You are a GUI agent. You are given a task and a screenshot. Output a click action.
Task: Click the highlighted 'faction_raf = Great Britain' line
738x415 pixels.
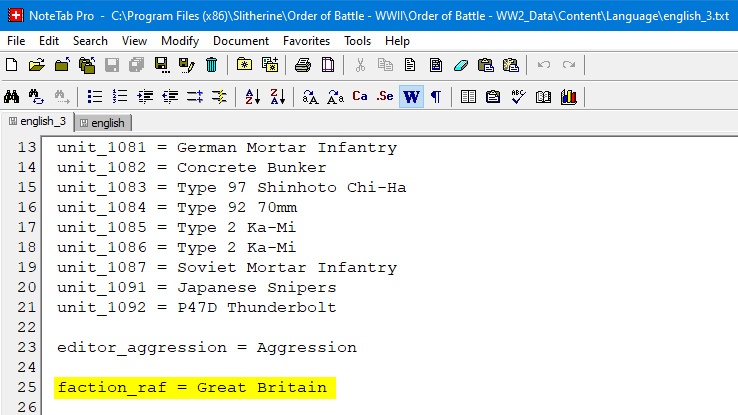194,388
